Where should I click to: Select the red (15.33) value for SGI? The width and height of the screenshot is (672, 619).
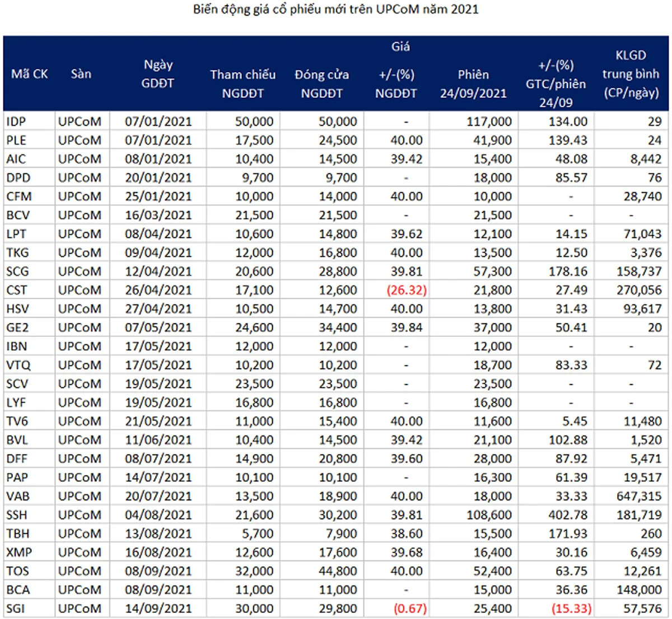571,608
